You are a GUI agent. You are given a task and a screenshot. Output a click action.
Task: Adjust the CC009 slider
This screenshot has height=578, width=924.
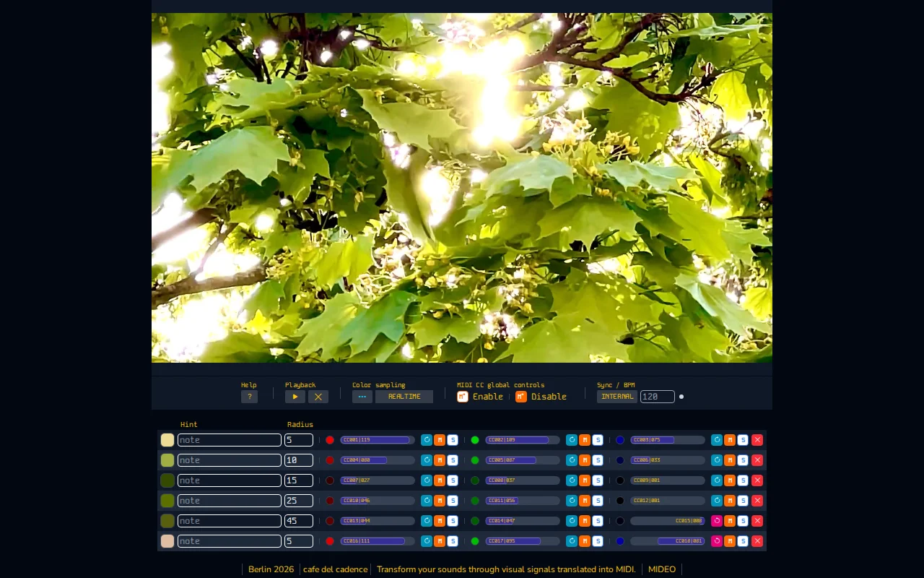668,480
